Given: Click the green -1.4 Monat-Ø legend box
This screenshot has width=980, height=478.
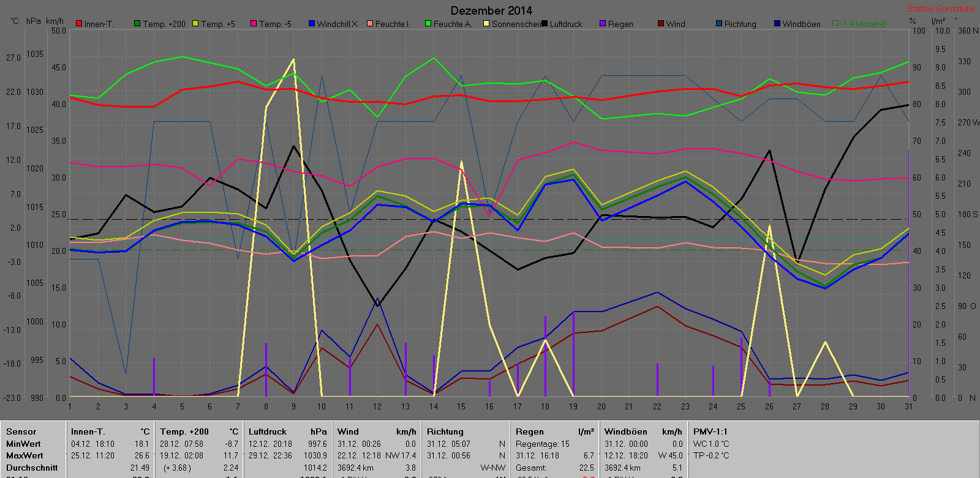Looking at the screenshot, I should tap(835, 24).
